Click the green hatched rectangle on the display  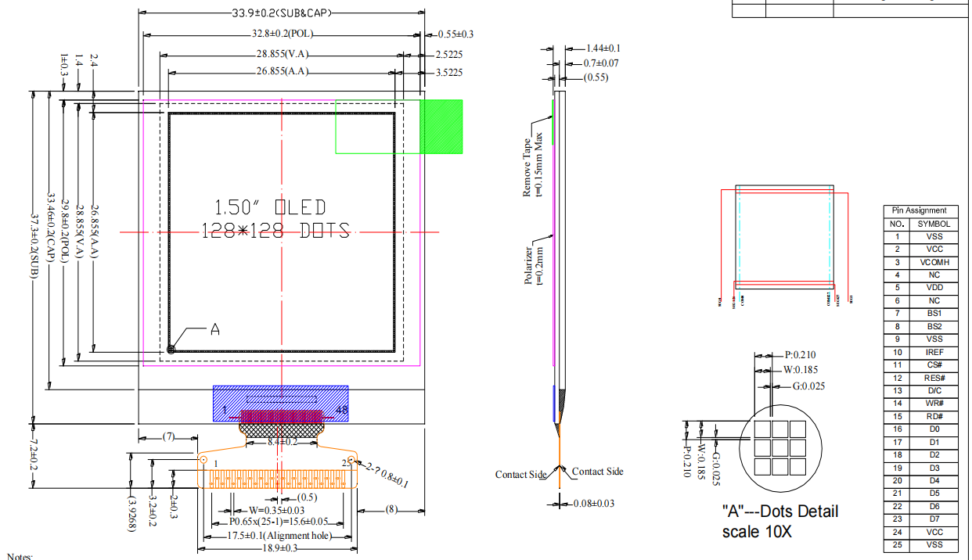tap(441, 127)
